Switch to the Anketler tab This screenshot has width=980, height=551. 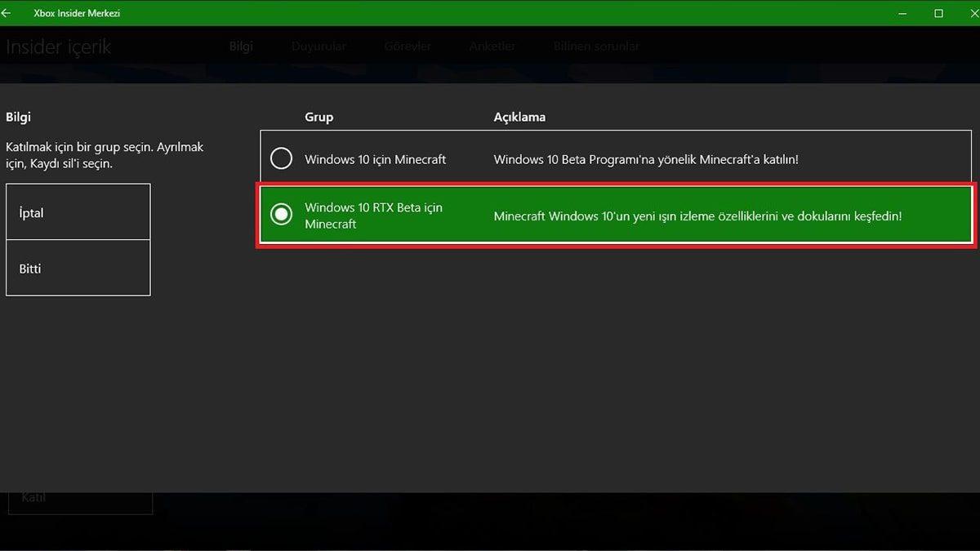point(492,47)
